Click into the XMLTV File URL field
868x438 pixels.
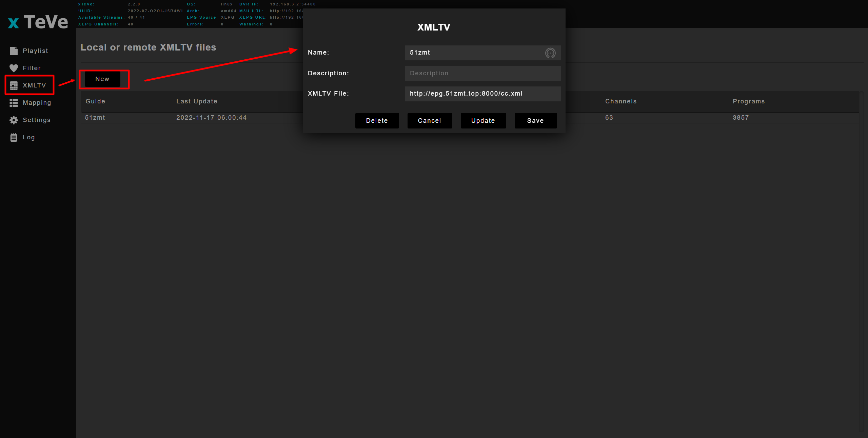[482, 94]
